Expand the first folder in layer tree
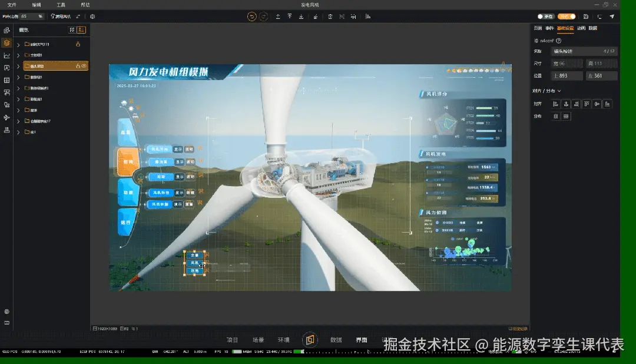636x364 pixels. coord(18,44)
